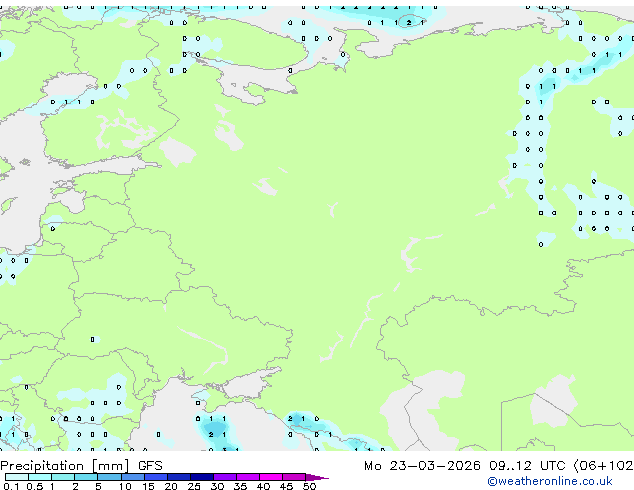Click the '0.5' legend scale label

click(35, 486)
